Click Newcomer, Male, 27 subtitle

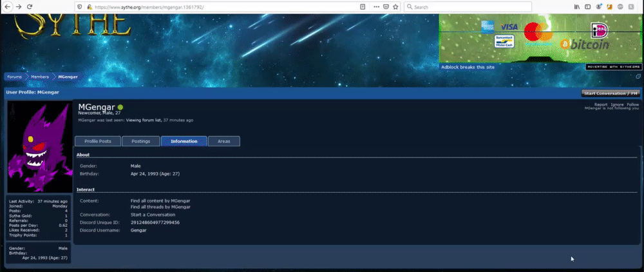pyautogui.click(x=99, y=113)
